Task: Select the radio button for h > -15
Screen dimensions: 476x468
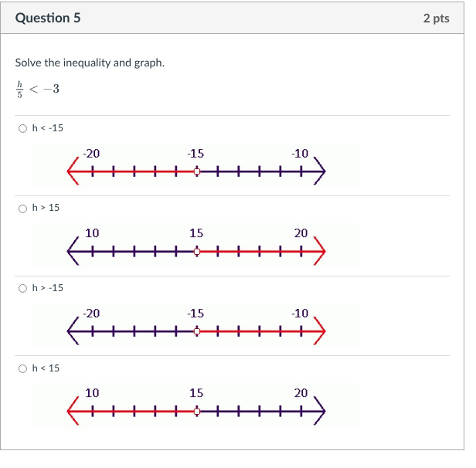Action: (22, 288)
